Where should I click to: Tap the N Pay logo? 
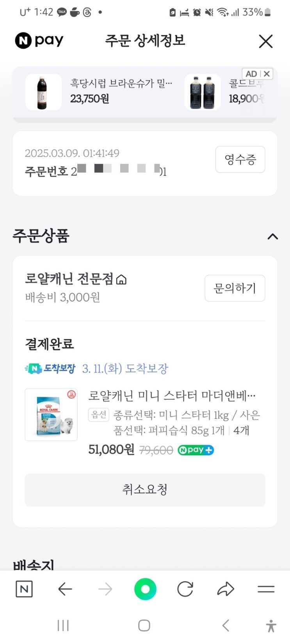click(x=39, y=41)
